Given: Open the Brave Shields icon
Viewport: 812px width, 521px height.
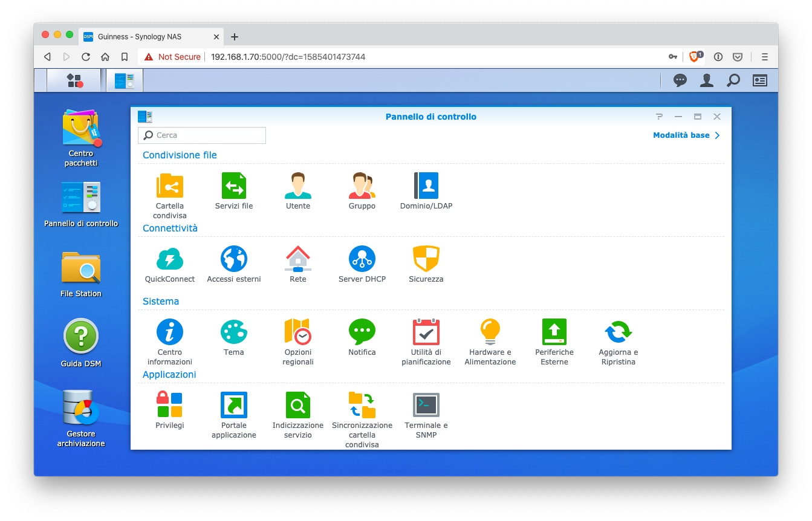Looking at the screenshot, I should click(x=694, y=56).
